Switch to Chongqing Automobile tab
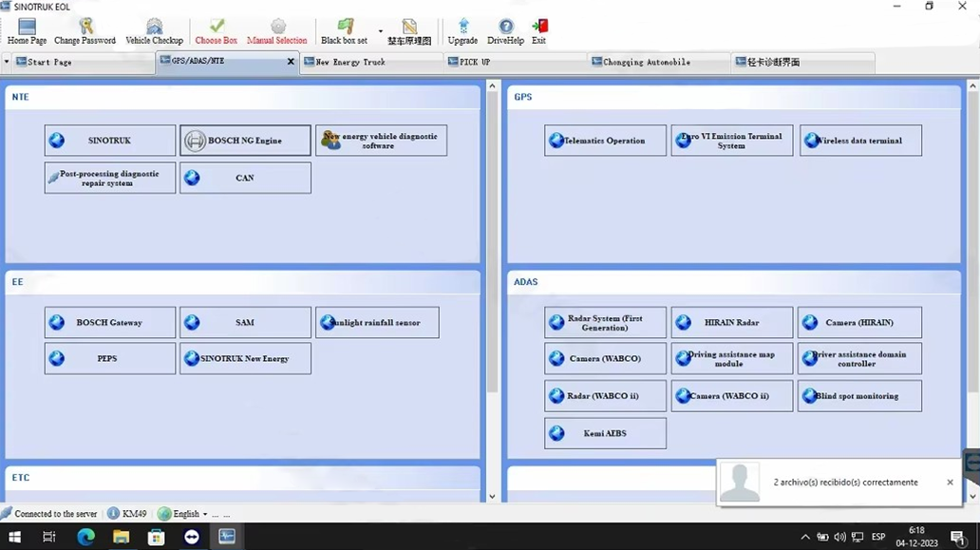Viewport: 980px width, 550px height. 659,62
